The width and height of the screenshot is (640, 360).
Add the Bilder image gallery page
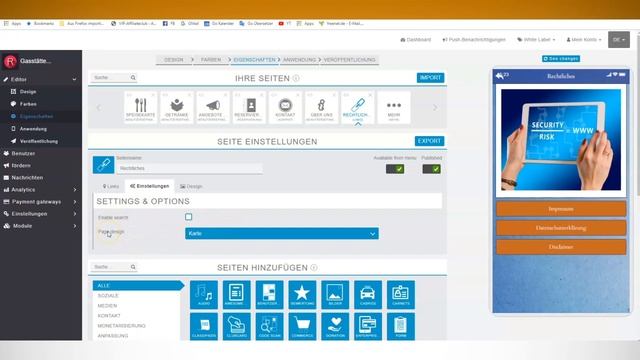(335, 295)
